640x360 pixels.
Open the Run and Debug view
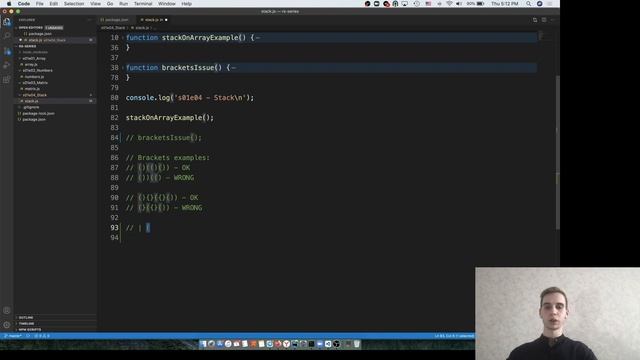7,65
